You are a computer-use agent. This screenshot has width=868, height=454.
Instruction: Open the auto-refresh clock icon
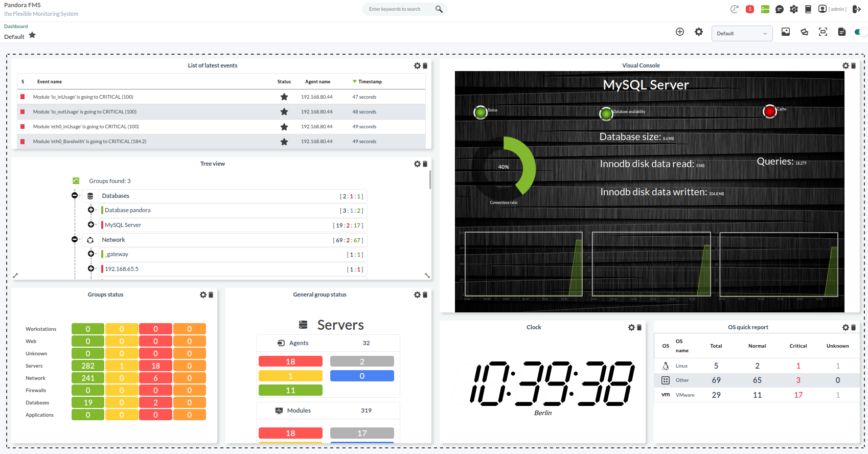point(735,9)
